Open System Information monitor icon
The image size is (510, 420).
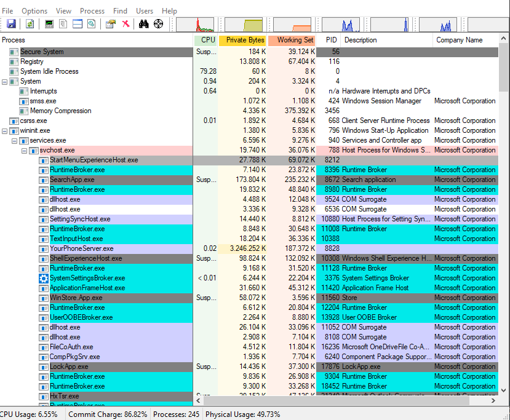49,24
